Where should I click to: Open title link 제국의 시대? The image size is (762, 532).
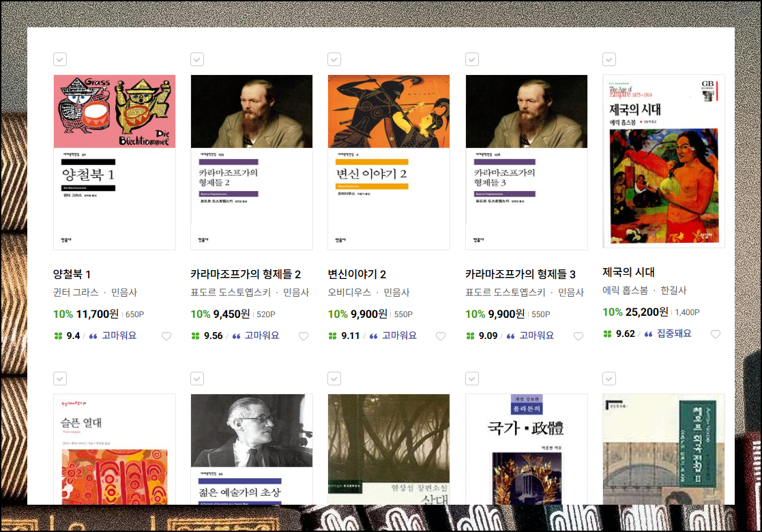point(629,273)
